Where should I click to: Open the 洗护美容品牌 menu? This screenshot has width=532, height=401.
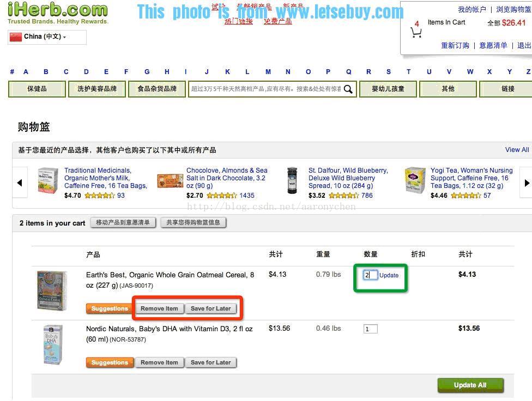click(97, 89)
